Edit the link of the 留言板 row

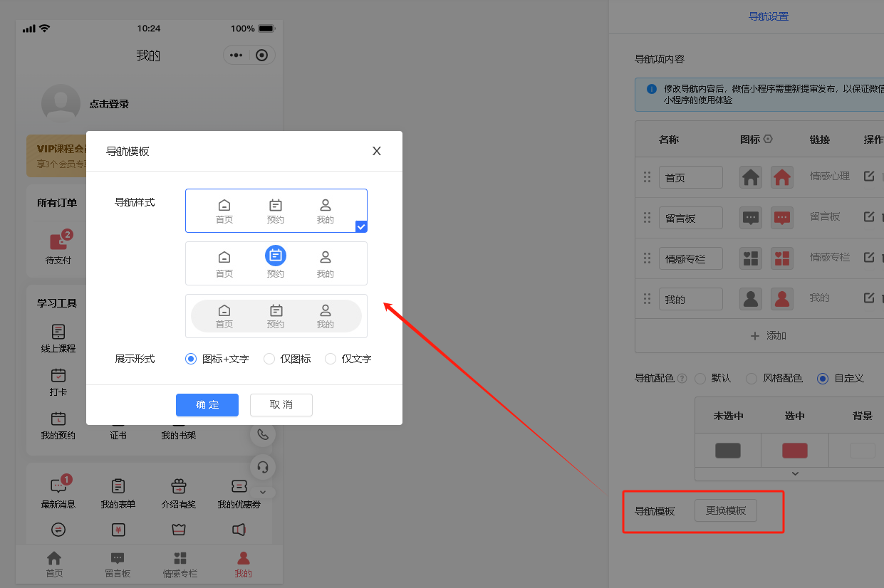coord(869,216)
